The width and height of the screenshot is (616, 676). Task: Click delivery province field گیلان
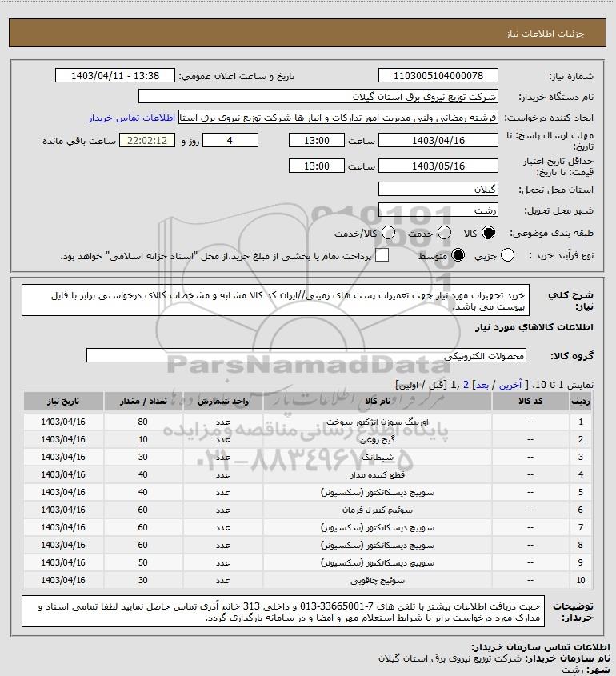click(438, 190)
